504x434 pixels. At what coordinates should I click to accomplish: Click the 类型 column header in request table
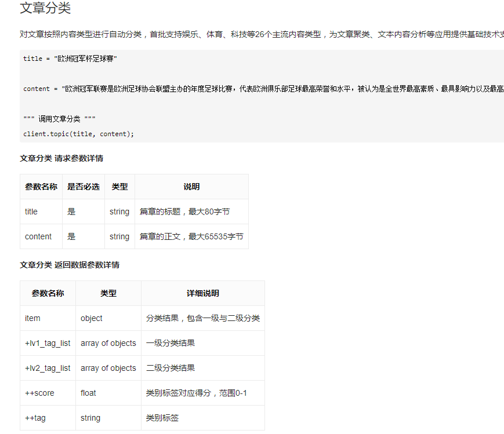click(119, 187)
